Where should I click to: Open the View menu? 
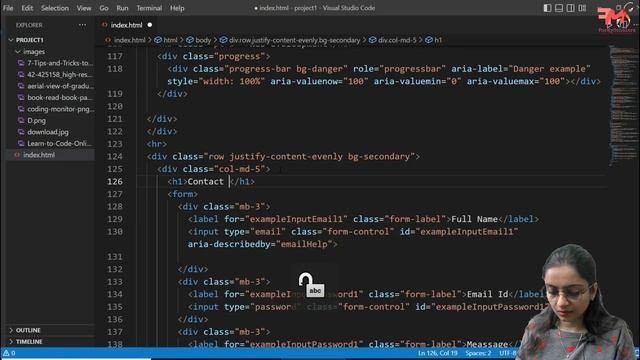tap(84, 8)
